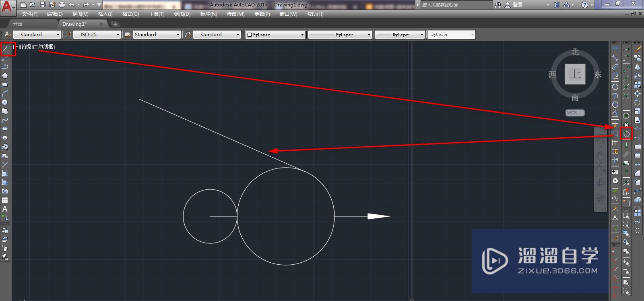The width and height of the screenshot is (644, 301).
Task: Click the Undo arrow icon
Action: (72, 5)
